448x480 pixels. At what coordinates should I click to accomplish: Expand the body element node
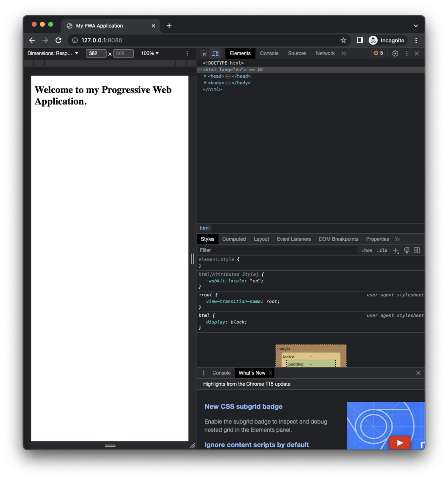[205, 83]
